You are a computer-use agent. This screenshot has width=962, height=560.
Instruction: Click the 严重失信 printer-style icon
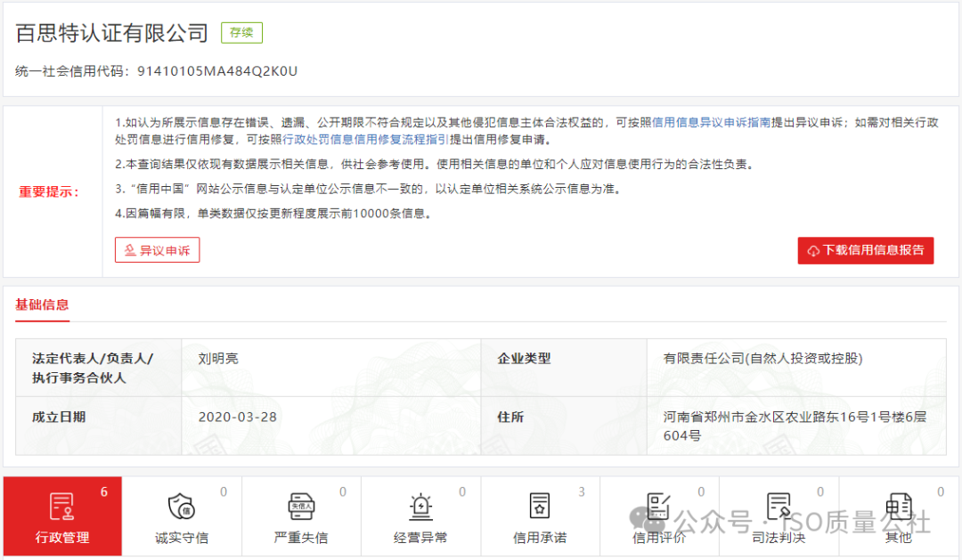click(301, 506)
